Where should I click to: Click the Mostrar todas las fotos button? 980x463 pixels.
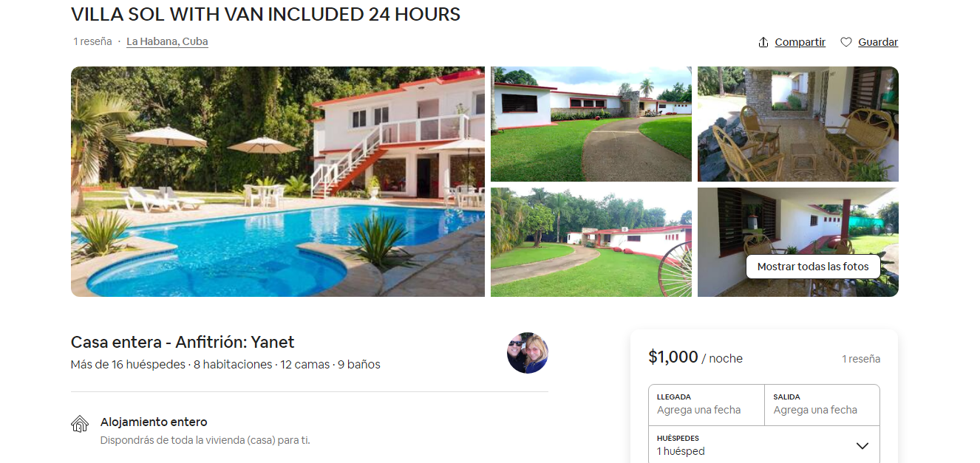[x=813, y=266]
